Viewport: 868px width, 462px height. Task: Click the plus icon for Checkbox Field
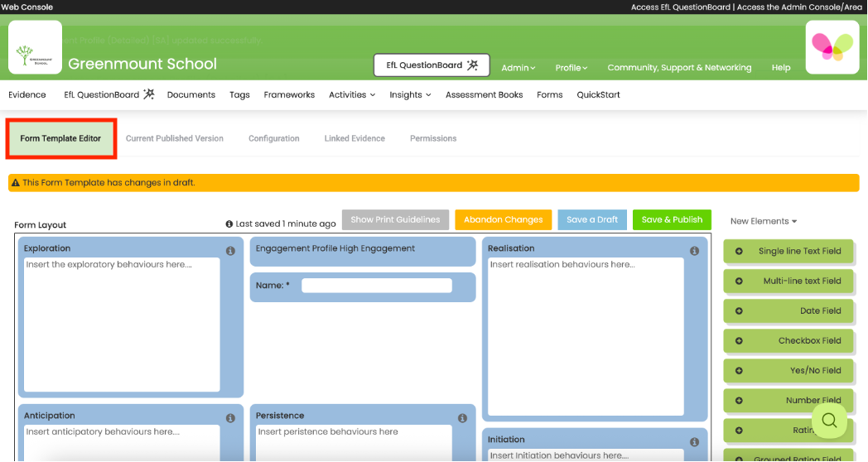click(739, 341)
